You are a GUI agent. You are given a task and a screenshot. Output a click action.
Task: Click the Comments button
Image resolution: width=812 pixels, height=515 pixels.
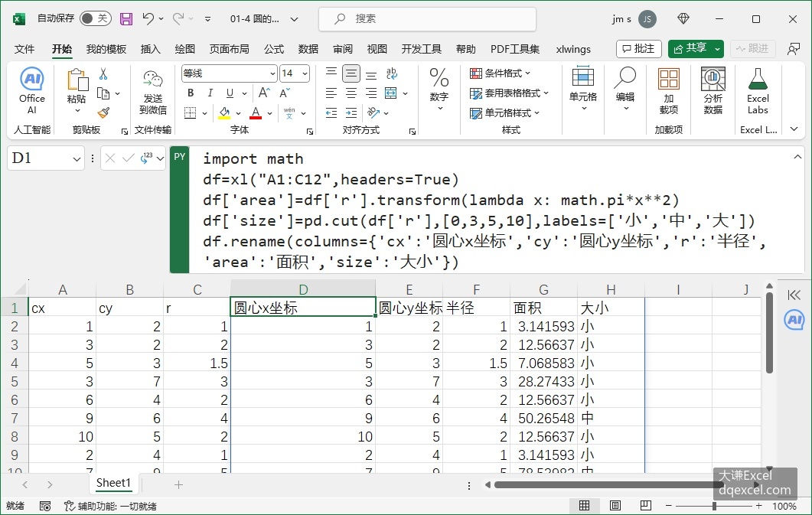point(638,49)
